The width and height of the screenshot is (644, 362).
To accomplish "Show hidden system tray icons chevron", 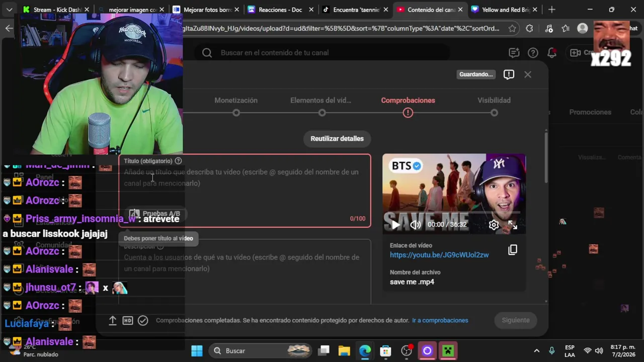I will [536, 351].
